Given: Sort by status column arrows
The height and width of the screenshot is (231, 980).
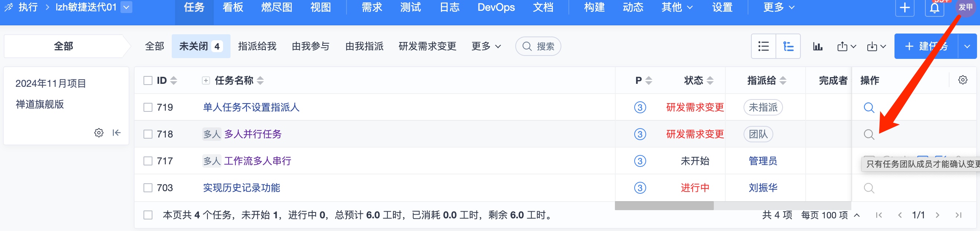Looking at the screenshot, I should [710, 80].
